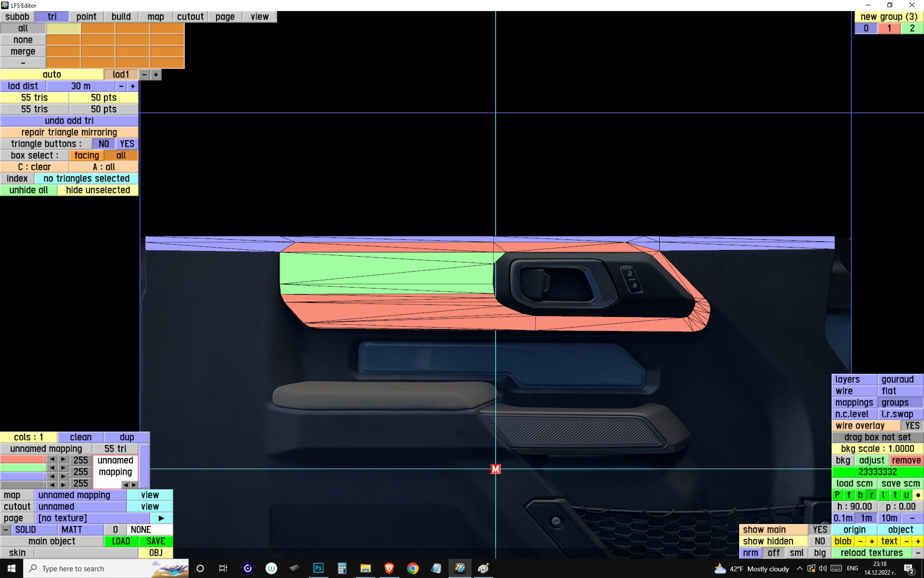
Task: Open the cutout tab
Action: pyautogui.click(x=190, y=17)
